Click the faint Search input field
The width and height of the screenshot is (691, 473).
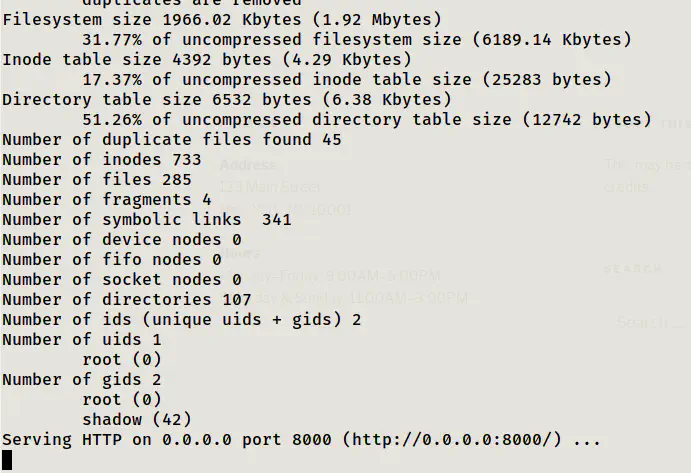pos(650,322)
